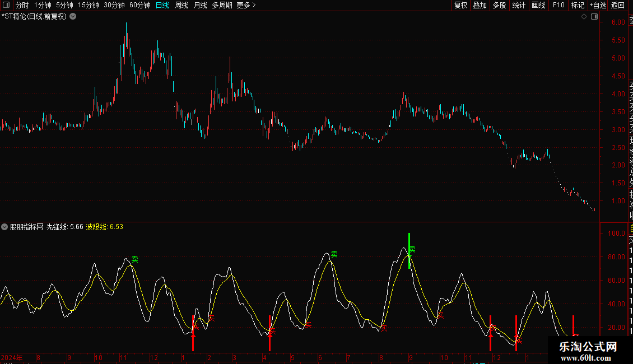Toggle the right side panel icon
Viewport: 633px width, 364px height.
(594, 17)
